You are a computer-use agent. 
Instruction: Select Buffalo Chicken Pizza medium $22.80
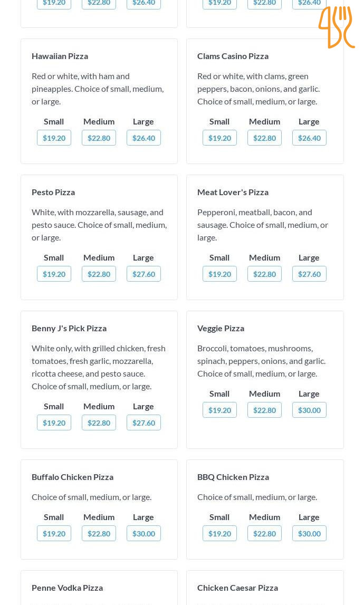point(99,534)
